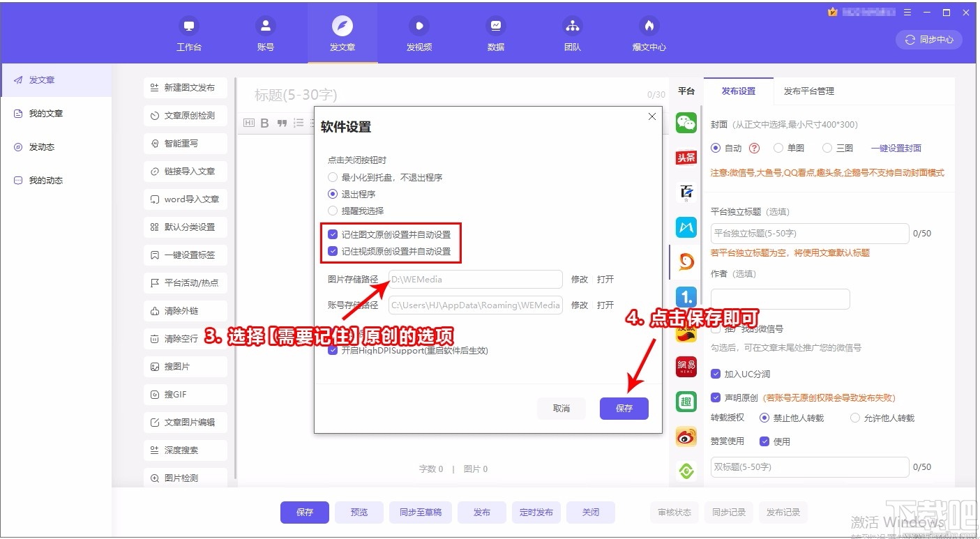The width and height of the screenshot is (980, 539).
Task: Open the 数据 section from top toolbar
Action: tap(495, 33)
